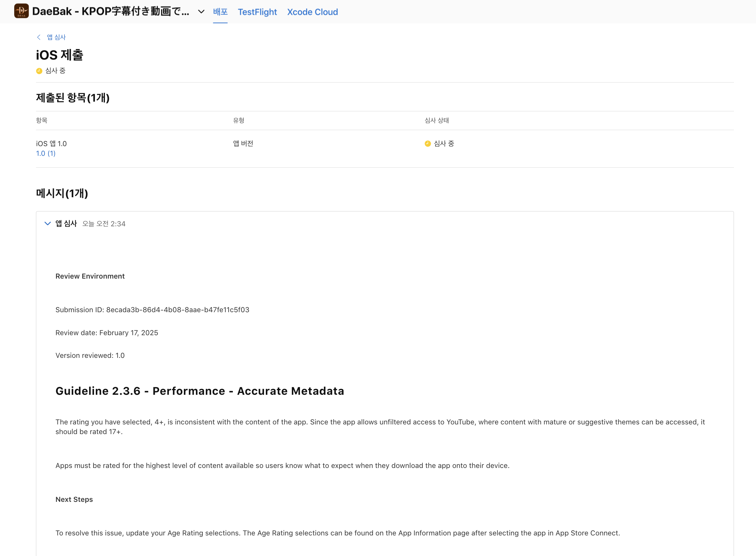
Task: Click the message timestamp 오늘 오전 2:34
Action: (104, 224)
